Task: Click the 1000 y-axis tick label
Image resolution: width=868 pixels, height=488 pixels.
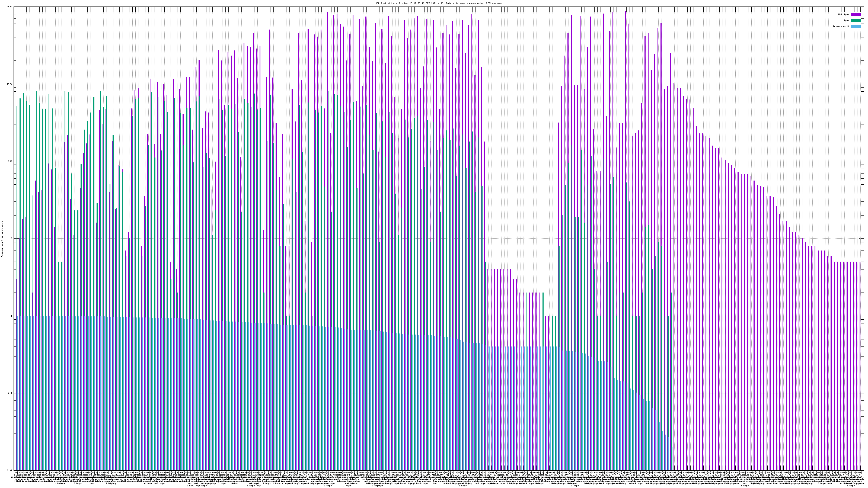Action: point(10,84)
